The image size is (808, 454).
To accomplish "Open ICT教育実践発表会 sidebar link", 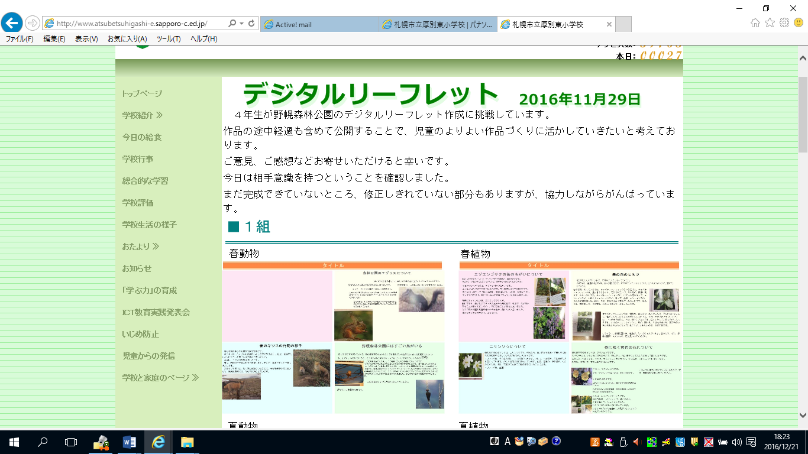I will pos(156,312).
